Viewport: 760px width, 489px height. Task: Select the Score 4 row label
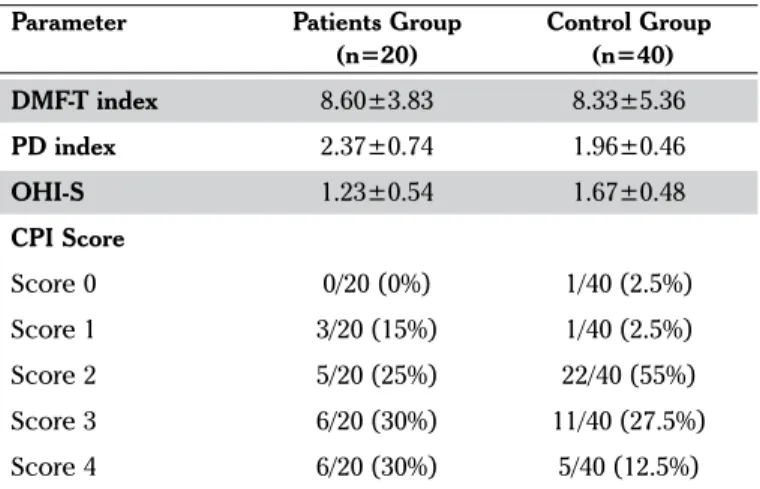pos(54,467)
